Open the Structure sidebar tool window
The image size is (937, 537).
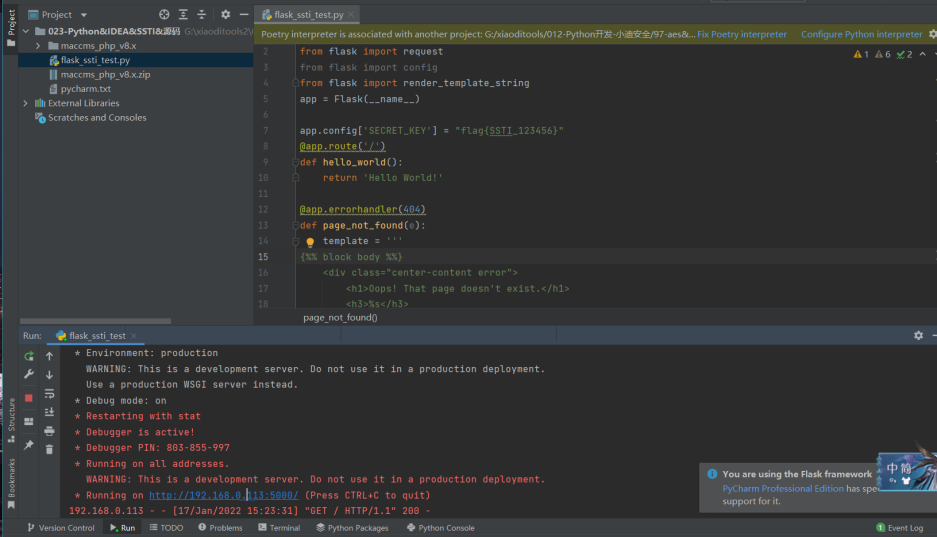11,421
